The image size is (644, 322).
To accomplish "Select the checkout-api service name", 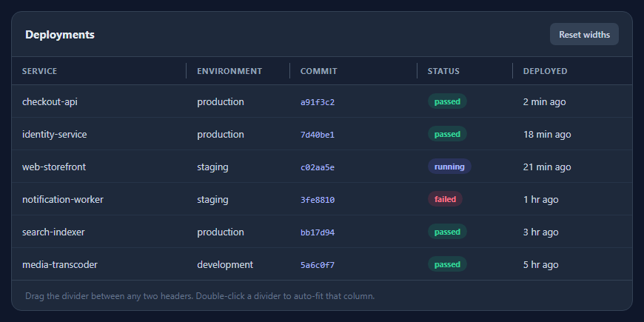I will (x=50, y=101).
